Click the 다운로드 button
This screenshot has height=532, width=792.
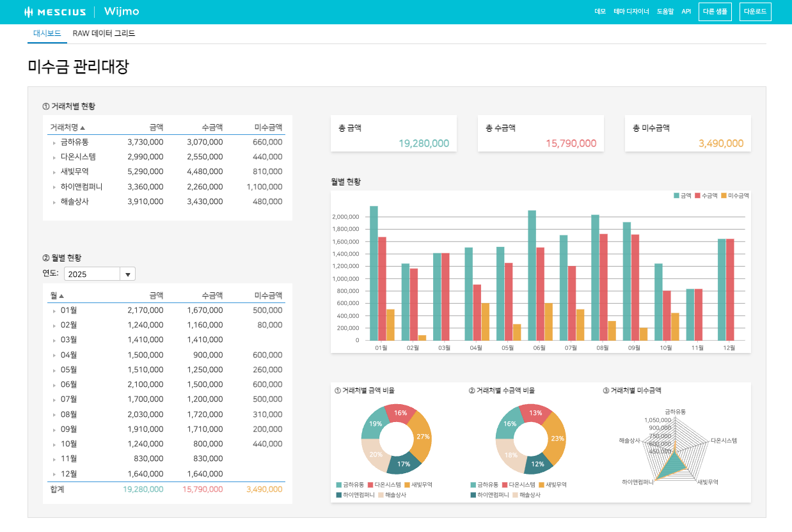pyautogui.click(x=756, y=12)
